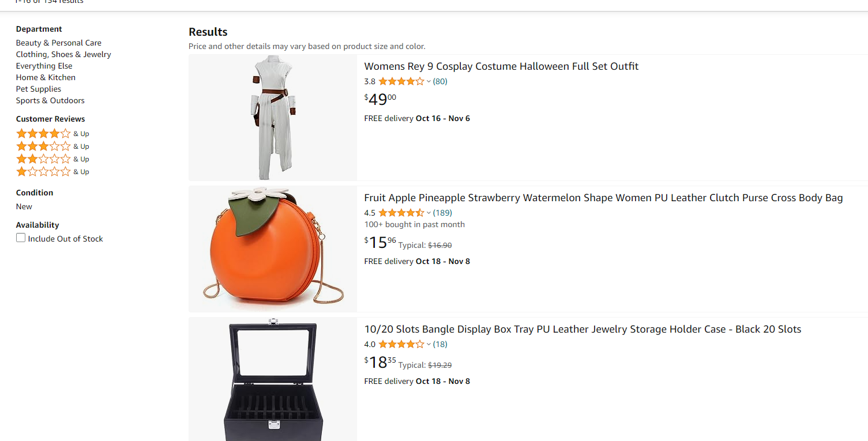Viewport: 868px width, 441px height.
Task: Open rating chevron for Bangle Display Box
Action: pyautogui.click(x=429, y=345)
